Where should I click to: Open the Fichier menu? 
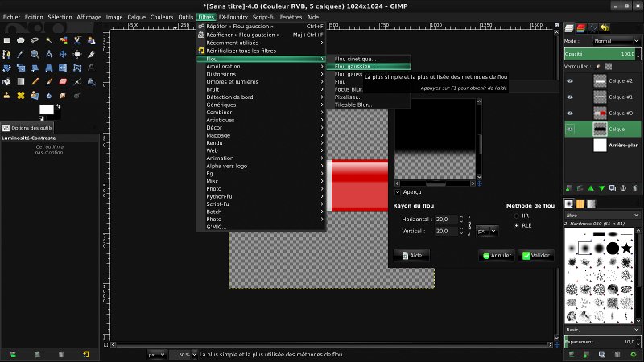click(11, 17)
